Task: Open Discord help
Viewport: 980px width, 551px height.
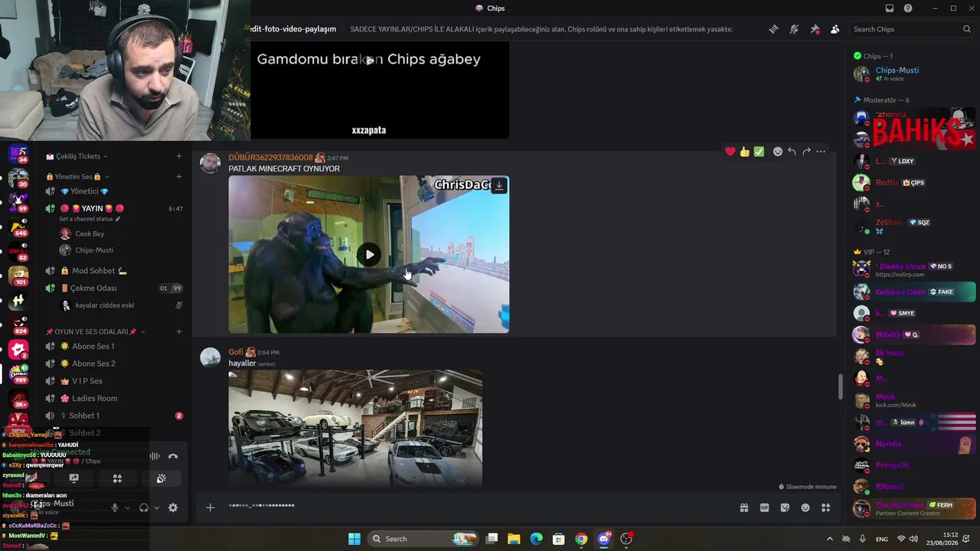Action: coord(908,8)
